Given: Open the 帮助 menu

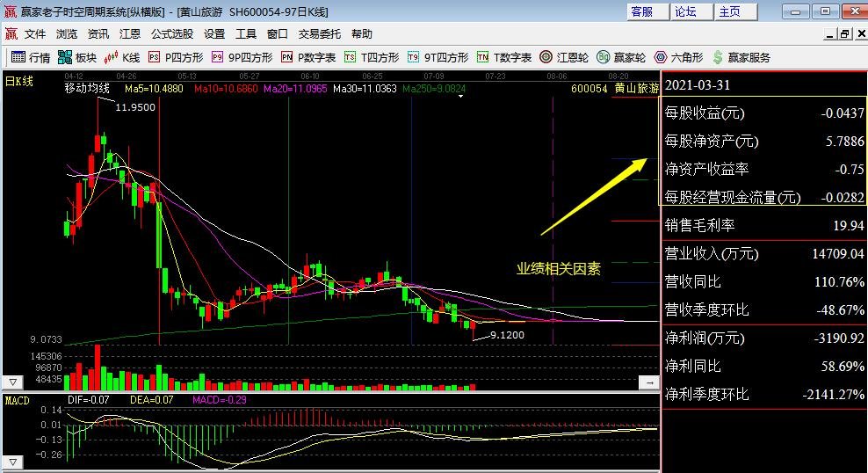Looking at the screenshot, I should tap(361, 33).
